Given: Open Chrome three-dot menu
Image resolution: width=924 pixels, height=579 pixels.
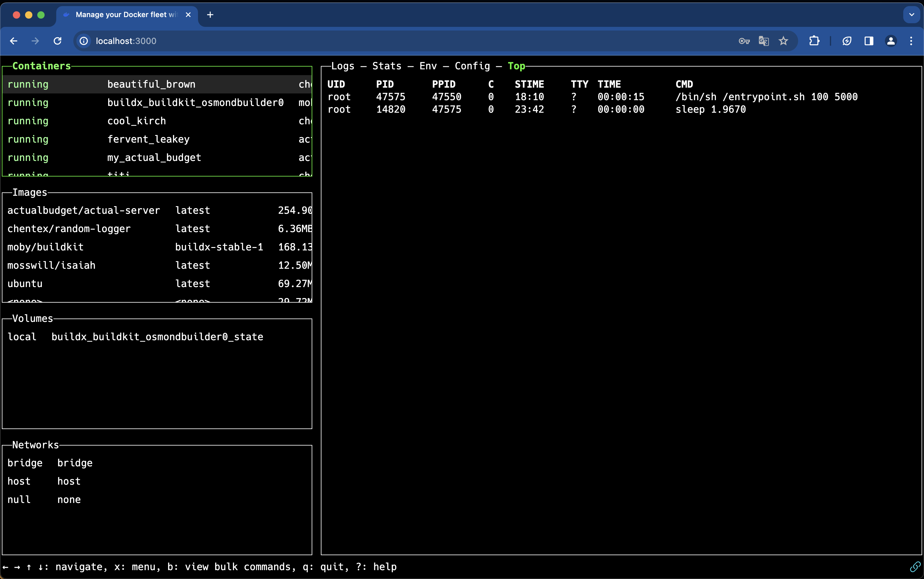Looking at the screenshot, I should pos(911,41).
